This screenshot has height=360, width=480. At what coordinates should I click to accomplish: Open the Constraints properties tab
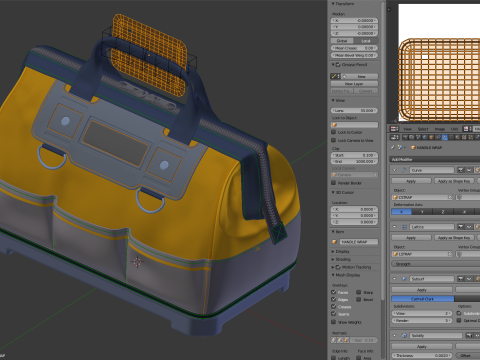[x=438, y=137]
